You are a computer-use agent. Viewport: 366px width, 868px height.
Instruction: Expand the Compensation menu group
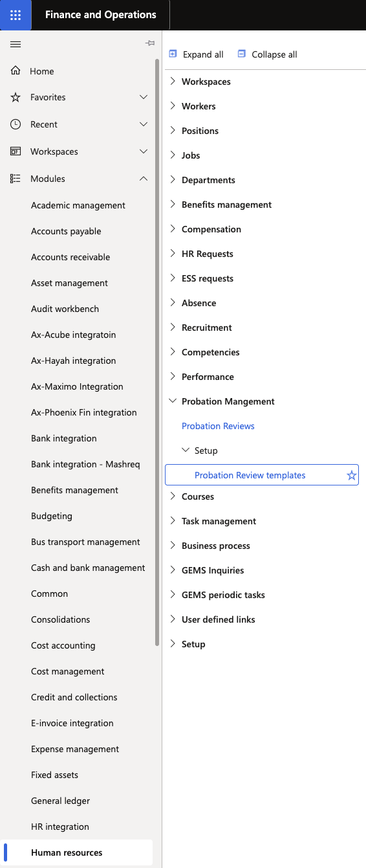pyautogui.click(x=173, y=229)
